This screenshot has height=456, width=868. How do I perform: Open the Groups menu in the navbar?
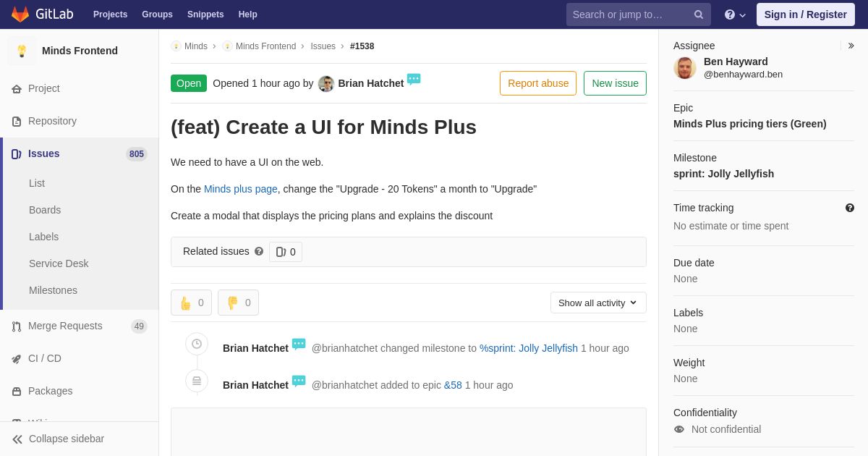click(x=157, y=14)
